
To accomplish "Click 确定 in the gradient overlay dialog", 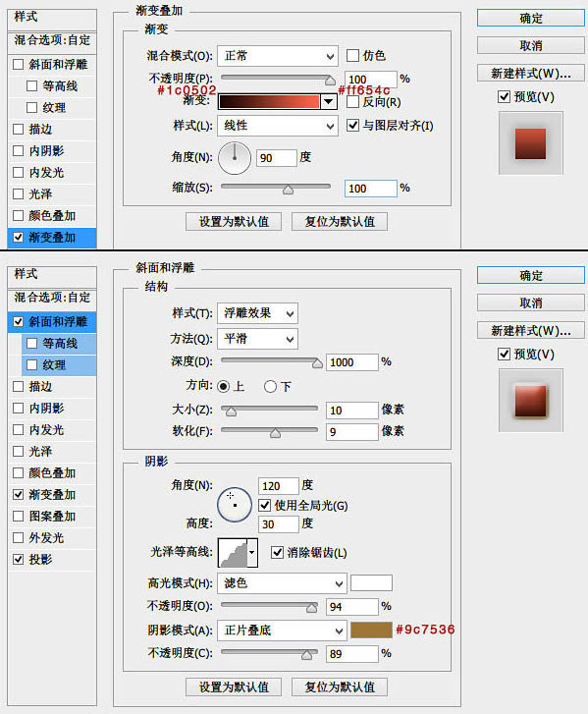I will pos(531,19).
